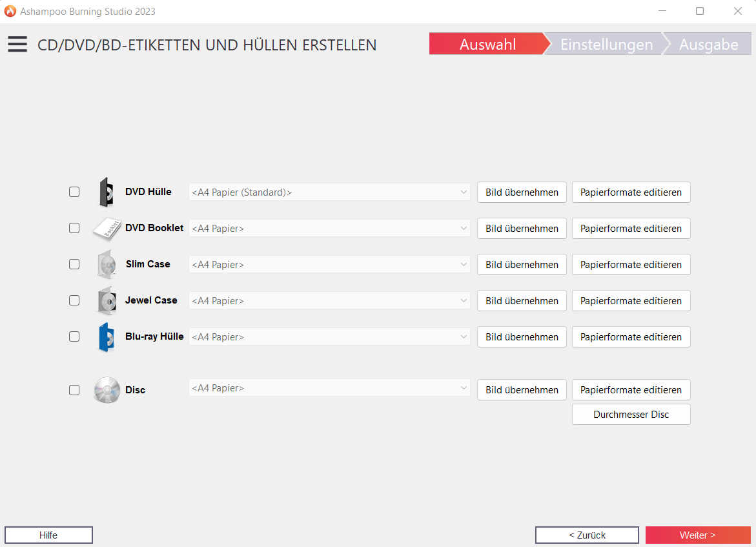Click the DVD Booklet icon
Screen dimensions: 756x547
tap(107, 229)
